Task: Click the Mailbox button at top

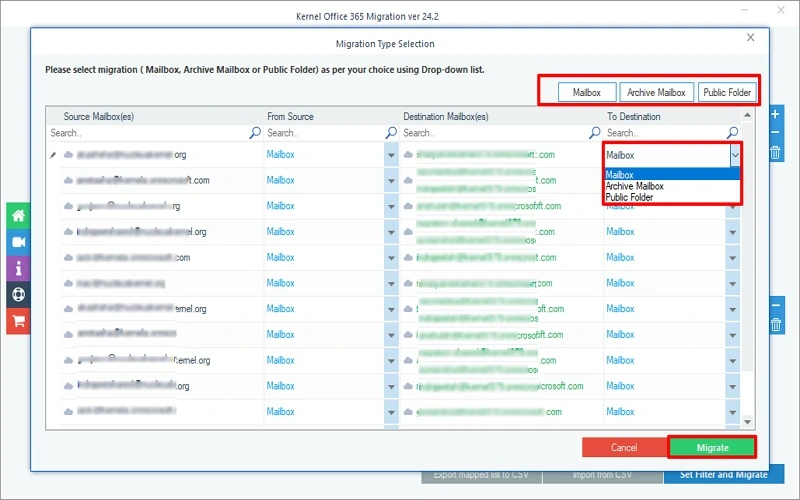Action: [x=587, y=92]
